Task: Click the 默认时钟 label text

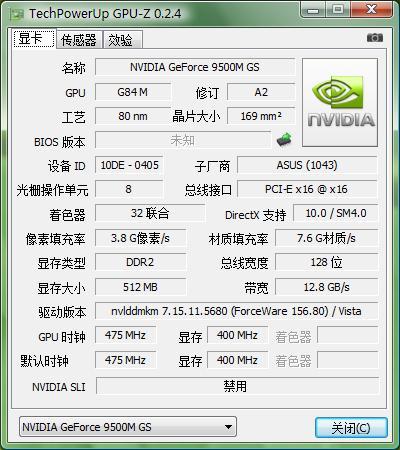Action: [x=44, y=361]
